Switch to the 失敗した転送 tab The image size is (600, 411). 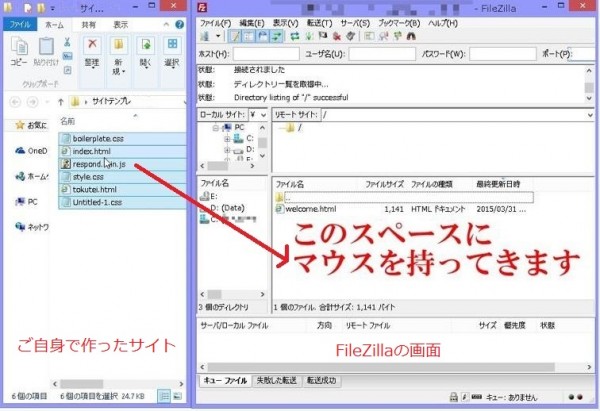point(277,380)
